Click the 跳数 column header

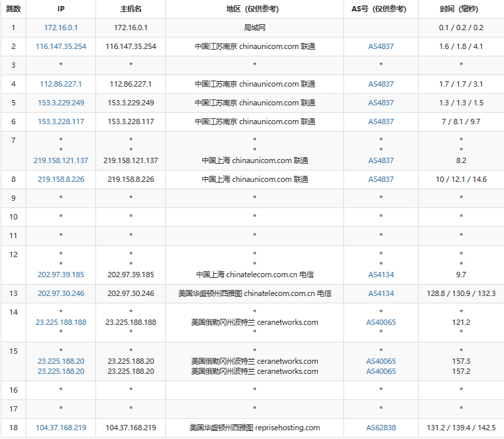click(x=13, y=9)
